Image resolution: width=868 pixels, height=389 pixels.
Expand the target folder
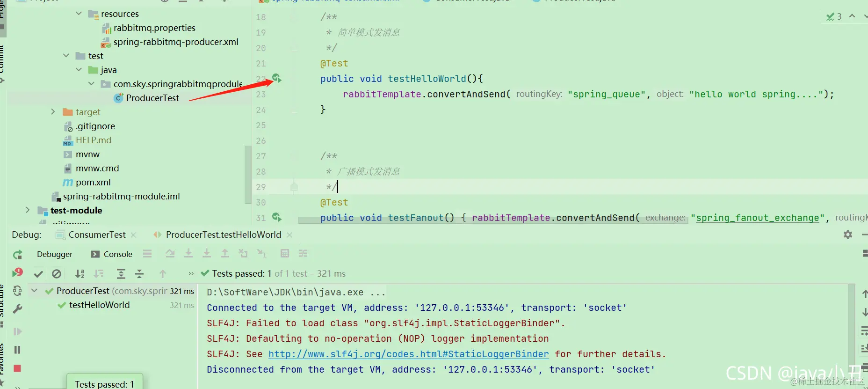[x=53, y=112]
